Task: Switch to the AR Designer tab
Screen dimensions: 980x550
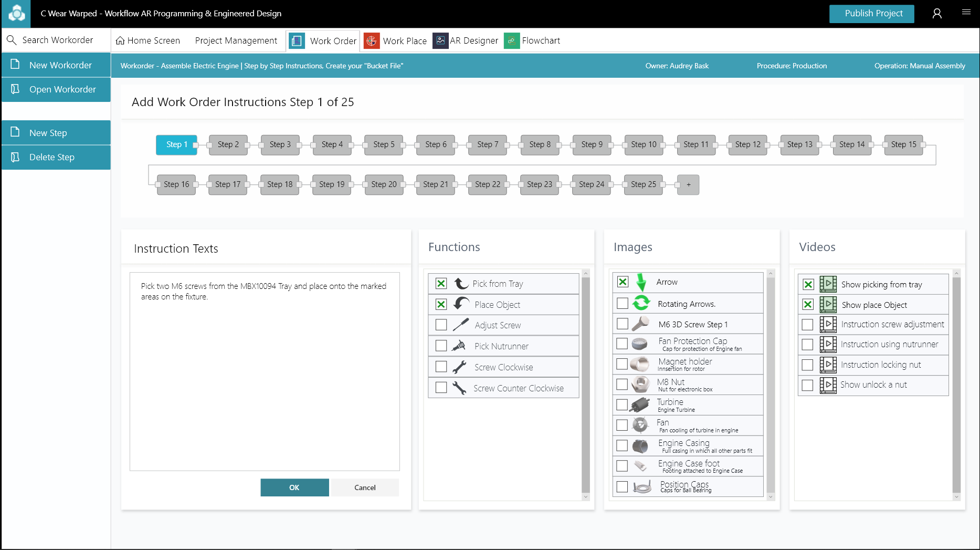Action: click(x=466, y=40)
